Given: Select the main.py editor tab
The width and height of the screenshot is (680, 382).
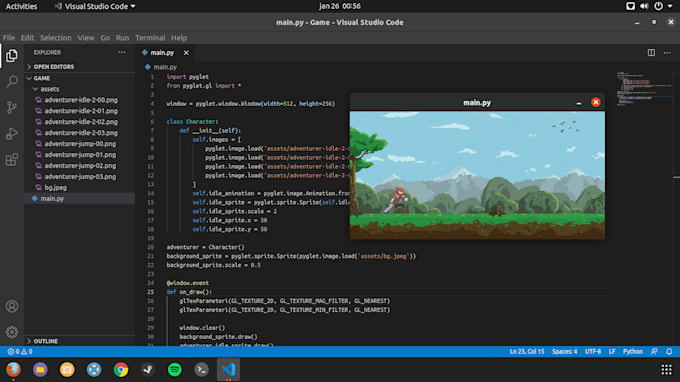Looking at the screenshot, I should pyautogui.click(x=162, y=52).
